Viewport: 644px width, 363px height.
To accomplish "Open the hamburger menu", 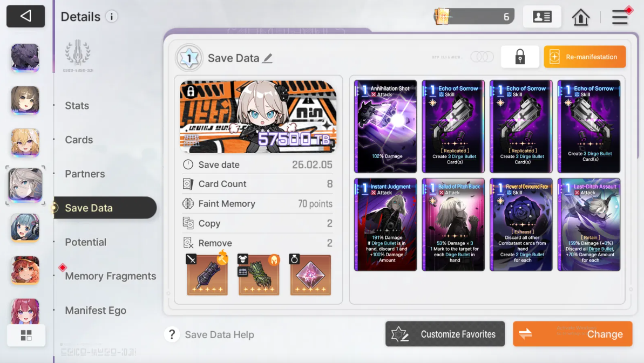I will click(x=620, y=17).
